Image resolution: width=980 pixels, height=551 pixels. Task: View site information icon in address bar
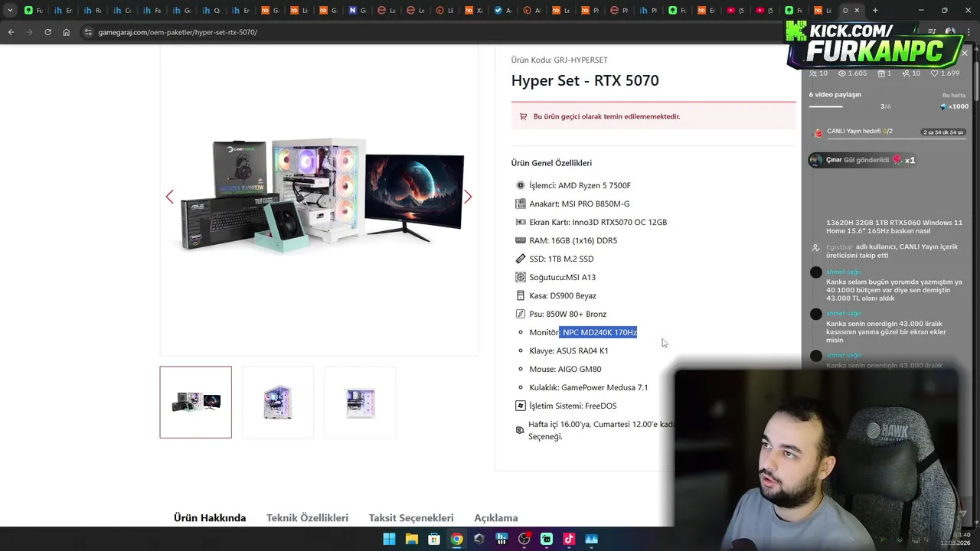click(x=88, y=32)
